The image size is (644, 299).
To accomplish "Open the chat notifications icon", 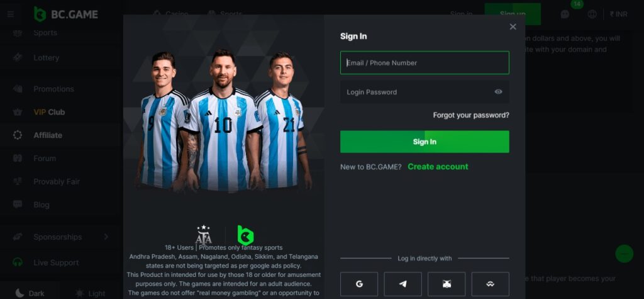I will click(565, 14).
